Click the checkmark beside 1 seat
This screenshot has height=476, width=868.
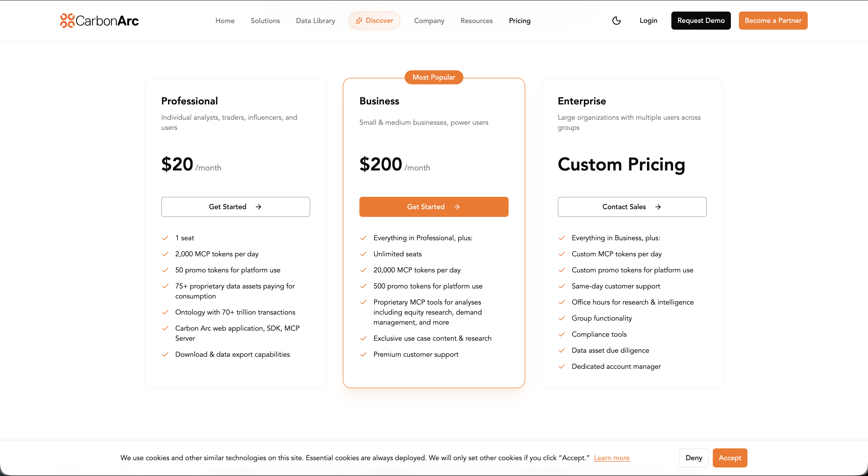(x=165, y=238)
